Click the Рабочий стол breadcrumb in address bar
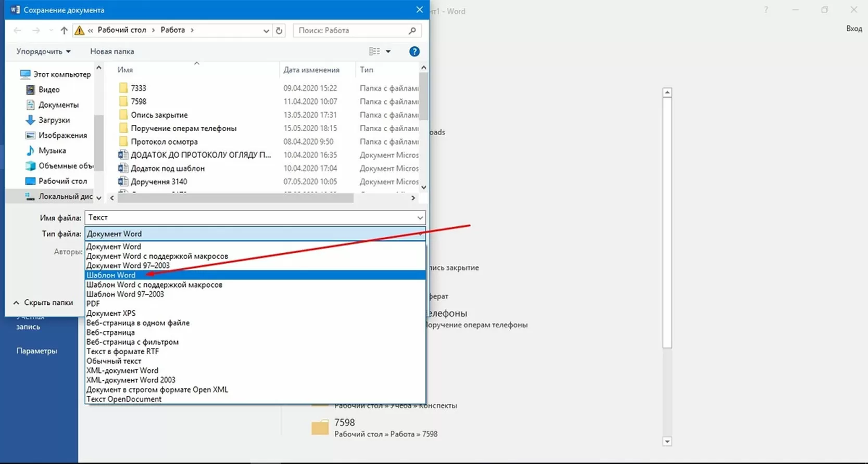Viewport: 868px width, 464px height. click(122, 30)
